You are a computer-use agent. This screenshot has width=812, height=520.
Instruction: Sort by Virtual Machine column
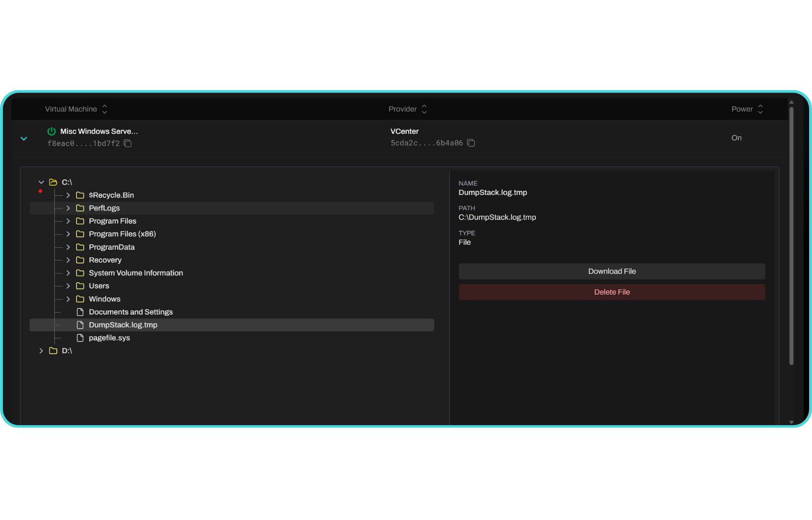104,109
